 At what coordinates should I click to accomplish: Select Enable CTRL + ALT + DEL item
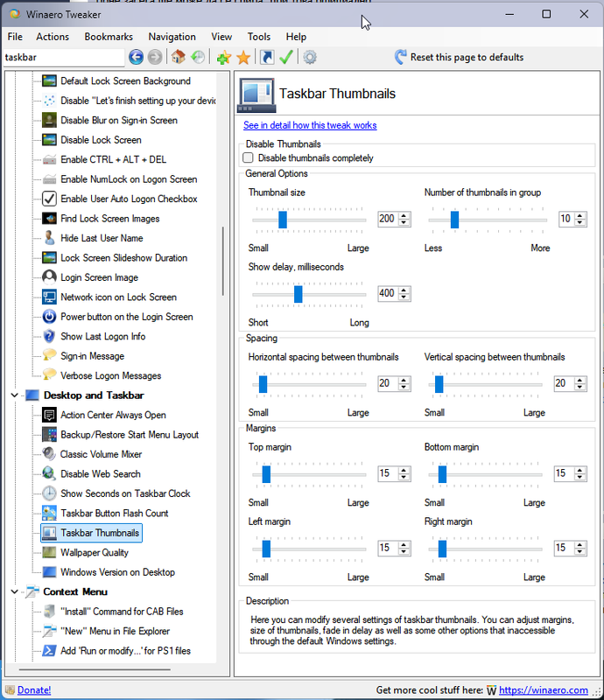(x=114, y=159)
